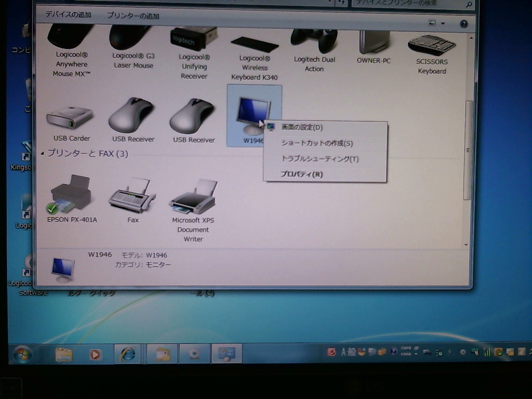Select the first USB Receiver mouse icon
This screenshot has width=532, height=399.
click(x=132, y=120)
